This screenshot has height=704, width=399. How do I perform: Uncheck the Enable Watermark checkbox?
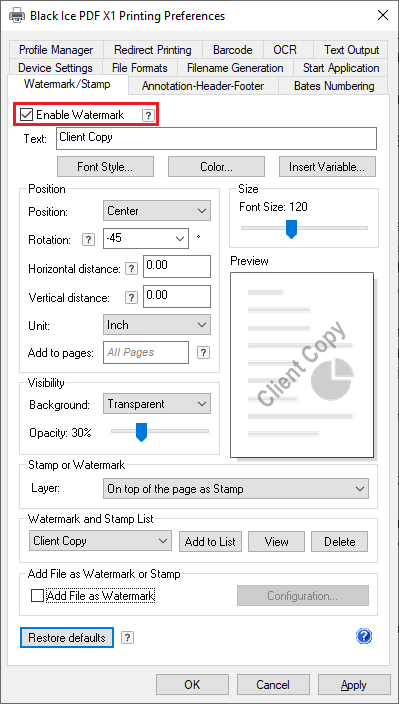pos(27,115)
